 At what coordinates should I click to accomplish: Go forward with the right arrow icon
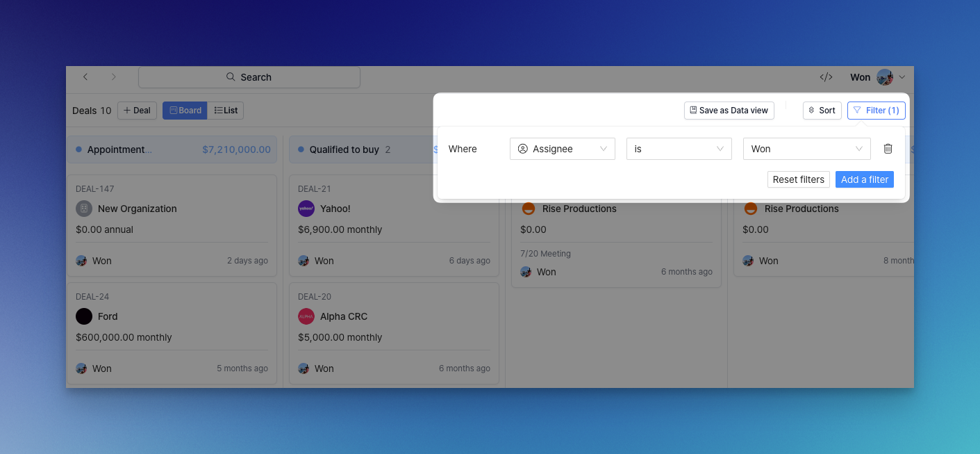pos(114,77)
